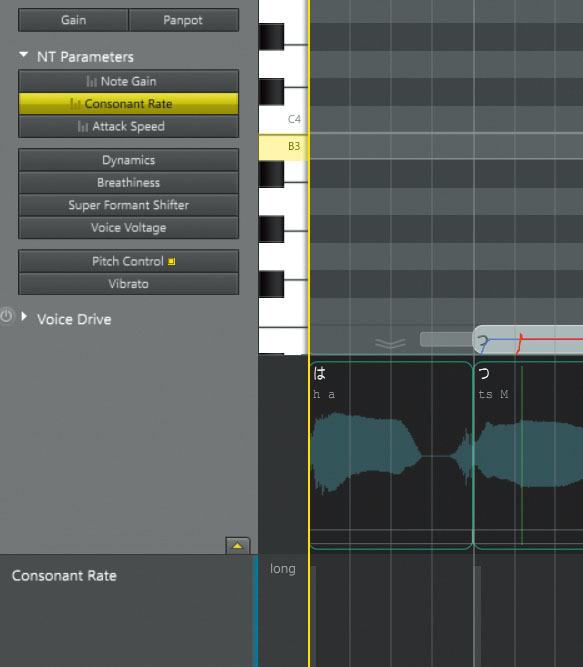Viewport: 583px width, 667px height.
Task: Select the Attack Speed parameter
Action: [128, 126]
